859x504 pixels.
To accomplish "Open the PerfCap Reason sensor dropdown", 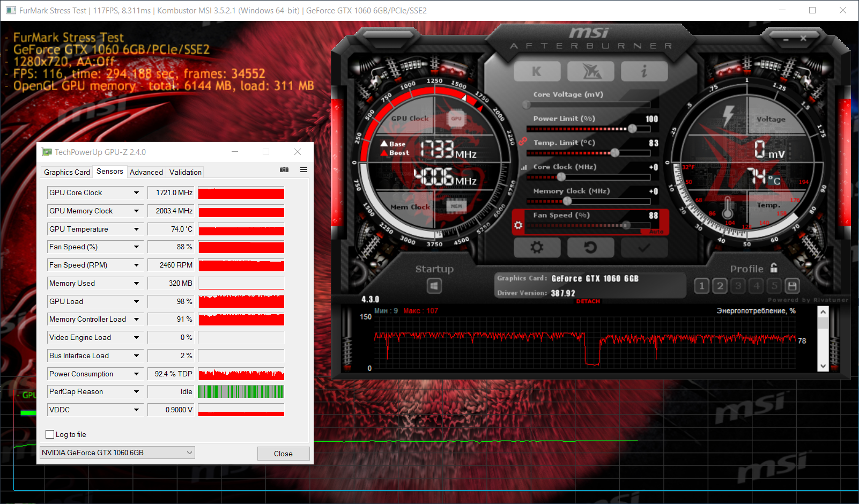I will pyautogui.click(x=136, y=391).
